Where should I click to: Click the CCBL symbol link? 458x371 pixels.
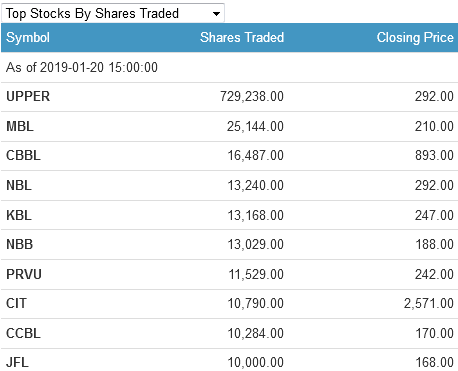click(x=23, y=333)
